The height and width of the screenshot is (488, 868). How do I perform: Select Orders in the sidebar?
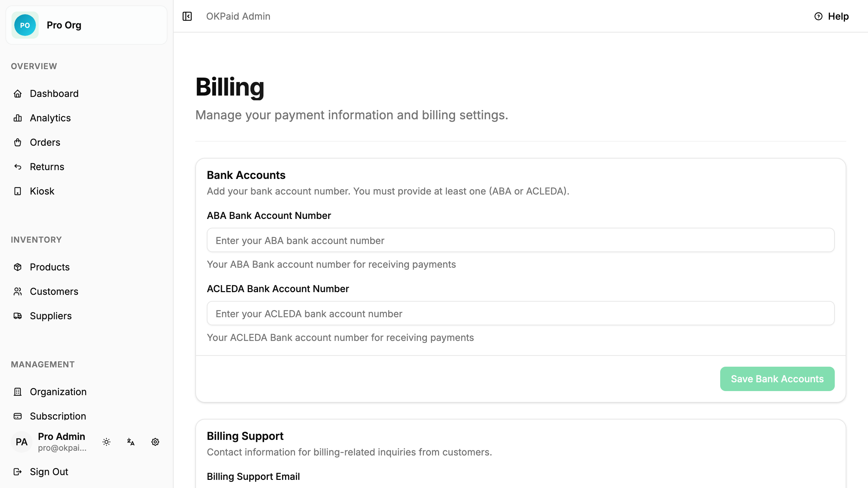pyautogui.click(x=45, y=142)
